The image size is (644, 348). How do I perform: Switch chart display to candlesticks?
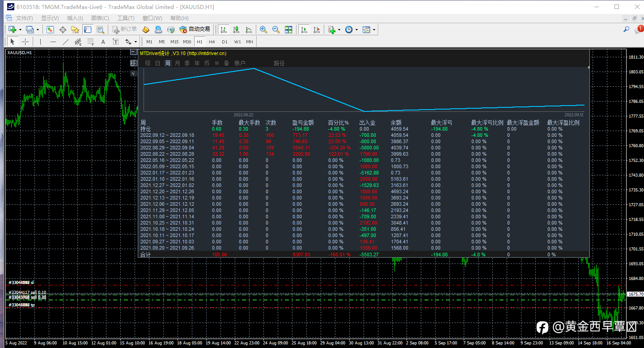(x=236, y=30)
